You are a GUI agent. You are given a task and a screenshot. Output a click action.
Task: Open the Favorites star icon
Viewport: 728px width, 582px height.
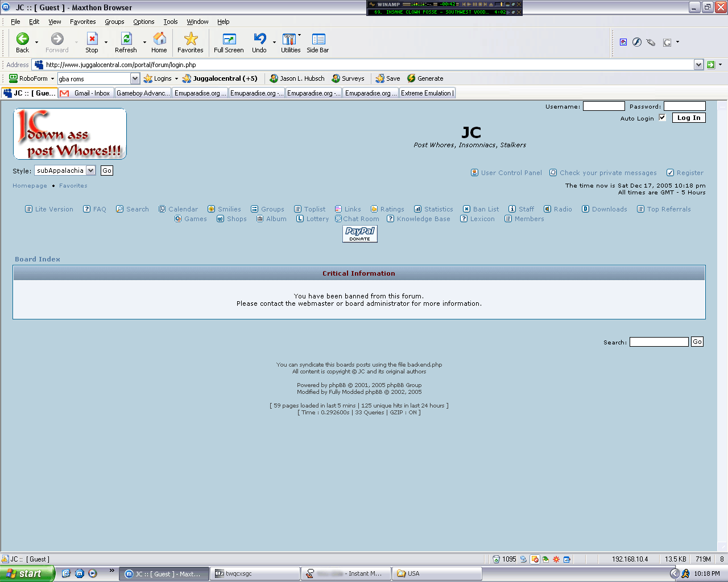191,39
